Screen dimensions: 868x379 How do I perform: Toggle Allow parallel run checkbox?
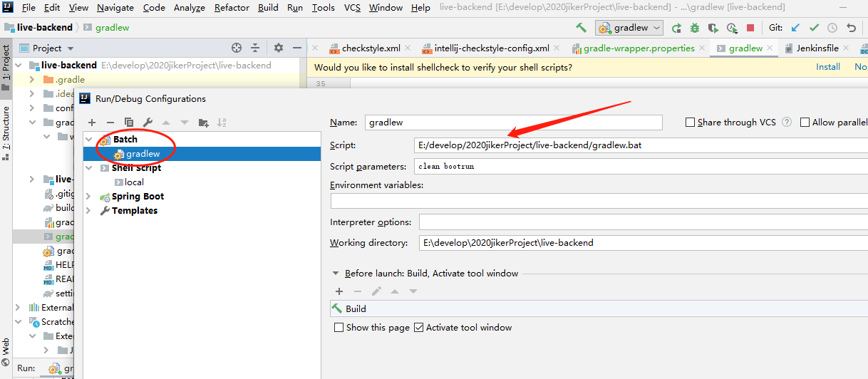click(805, 122)
